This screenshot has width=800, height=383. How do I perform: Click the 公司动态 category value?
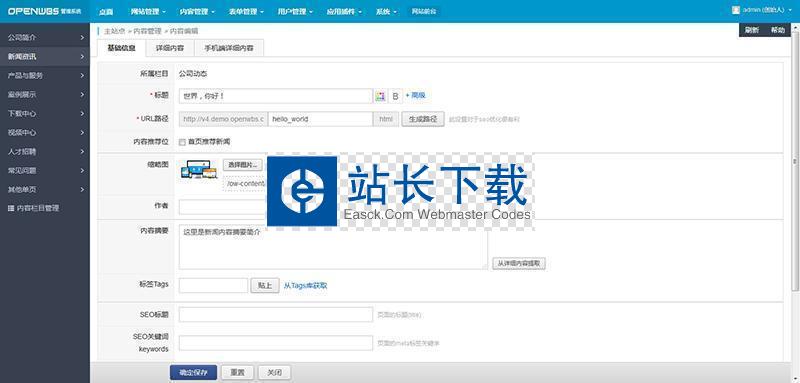(x=193, y=74)
